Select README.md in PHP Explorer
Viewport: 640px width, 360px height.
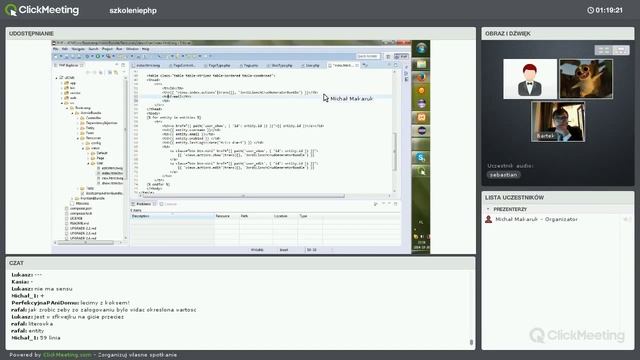(x=79, y=223)
